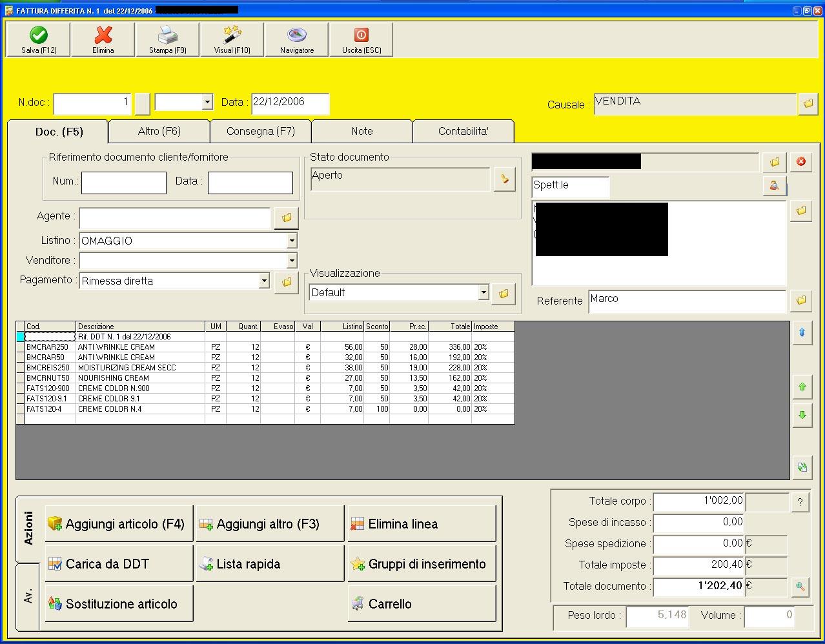825x644 pixels.
Task: Print document with Stampa (F9)
Action: coord(167,40)
